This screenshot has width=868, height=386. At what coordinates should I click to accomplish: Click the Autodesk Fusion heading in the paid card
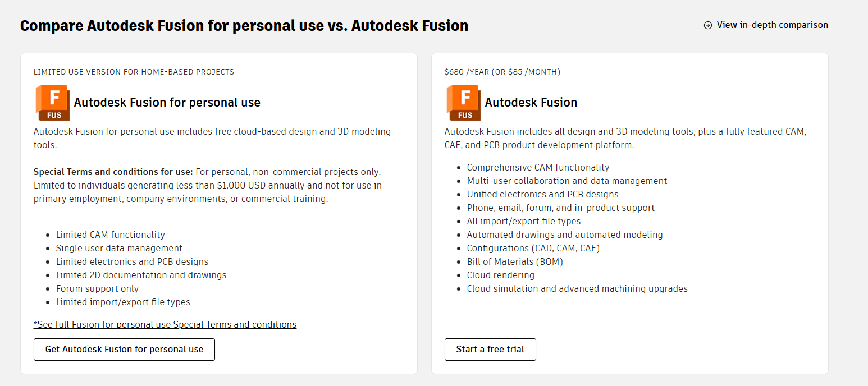tap(531, 103)
